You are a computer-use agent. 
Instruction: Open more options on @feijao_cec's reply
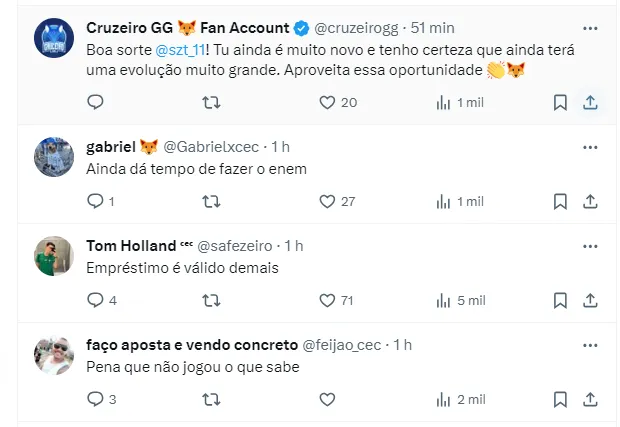(x=590, y=346)
